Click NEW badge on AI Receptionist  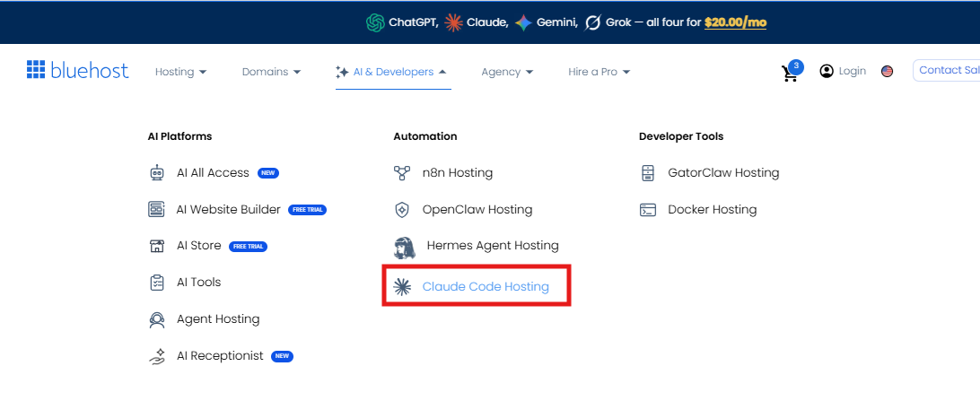[x=282, y=356]
